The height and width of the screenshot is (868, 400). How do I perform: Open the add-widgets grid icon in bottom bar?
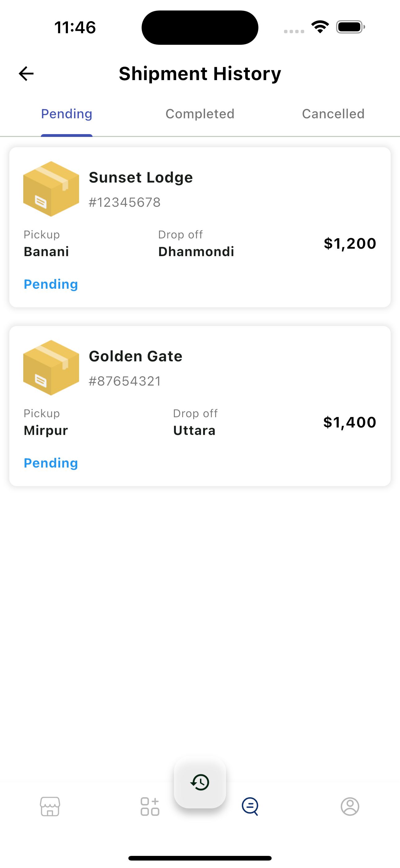[150, 806]
